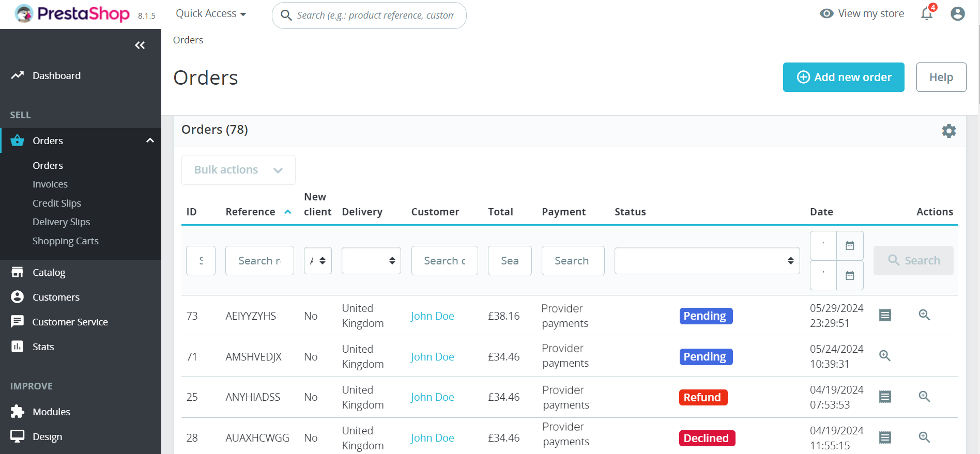980x454 pixels.
Task: Open the Delivery country filter dropdown
Action: coord(371,261)
